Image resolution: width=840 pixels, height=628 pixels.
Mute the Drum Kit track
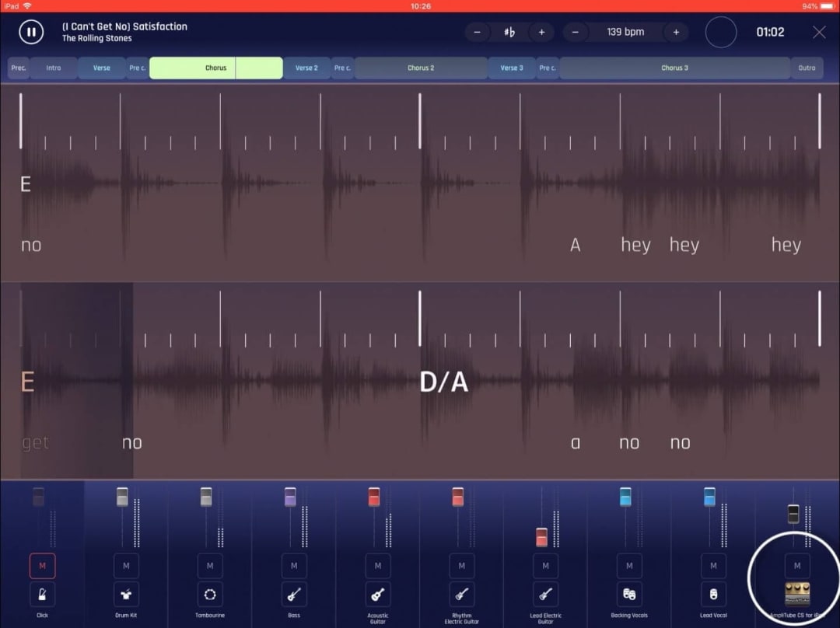point(126,566)
